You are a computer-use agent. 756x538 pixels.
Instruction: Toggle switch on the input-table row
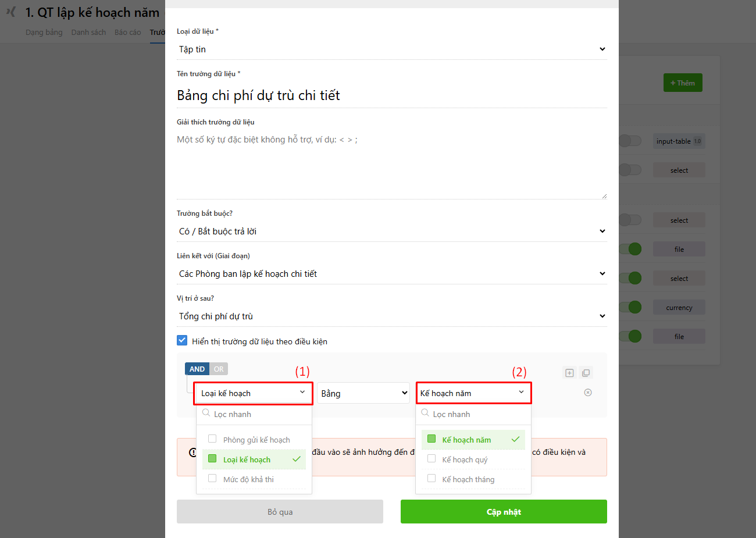[630, 141]
